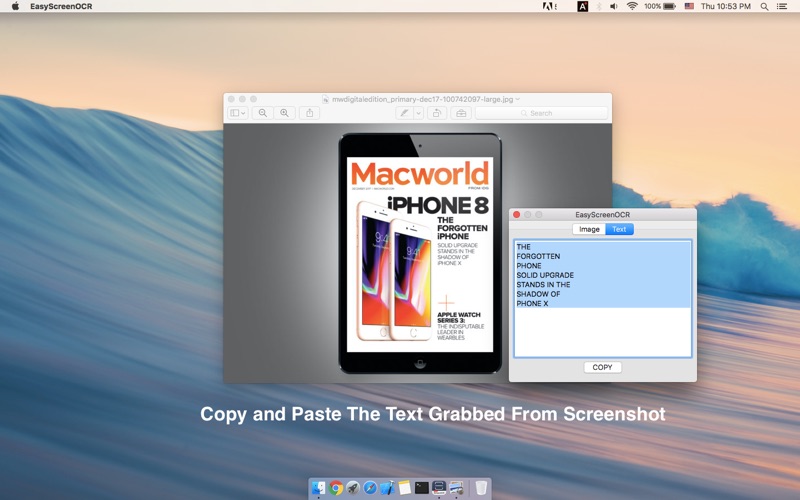Viewport: 800px width, 500px height.
Task: Click the Highlight pen tool in Preview
Action: (405, 113)
